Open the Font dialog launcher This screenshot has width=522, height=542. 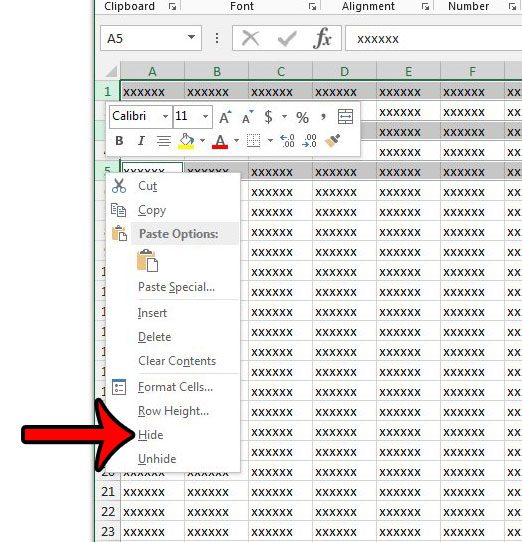pos(313,6)
